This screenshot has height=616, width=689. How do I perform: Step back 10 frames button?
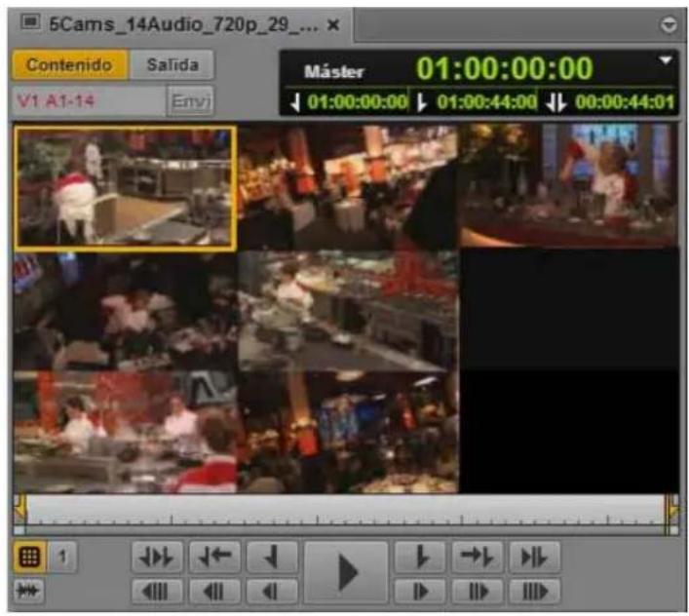157,591
